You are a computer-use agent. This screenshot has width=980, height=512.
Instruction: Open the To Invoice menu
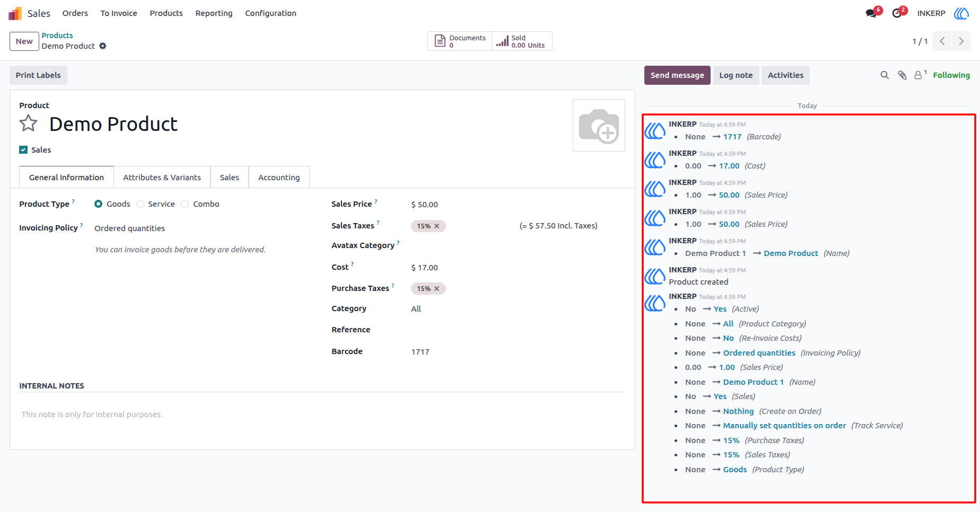(119, 13)
